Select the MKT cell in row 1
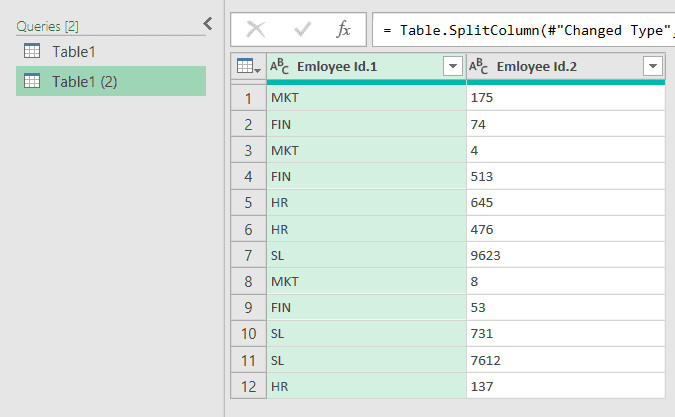This screenshot has width=675, height=417. pos(366,99)
